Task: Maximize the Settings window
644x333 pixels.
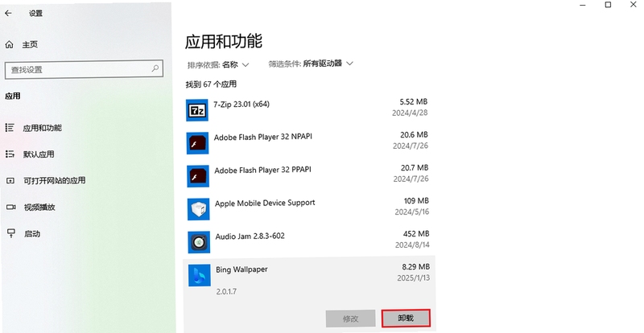Action: pos(608,5)
